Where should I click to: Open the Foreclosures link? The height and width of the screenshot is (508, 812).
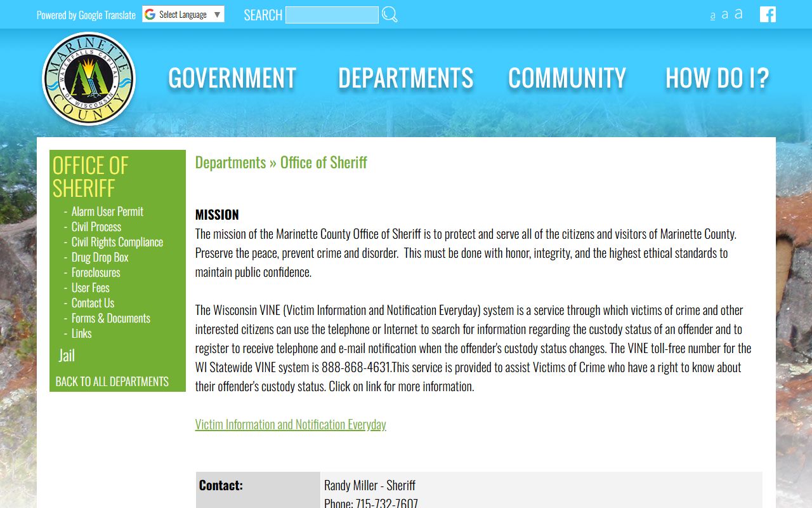(96, 272)
